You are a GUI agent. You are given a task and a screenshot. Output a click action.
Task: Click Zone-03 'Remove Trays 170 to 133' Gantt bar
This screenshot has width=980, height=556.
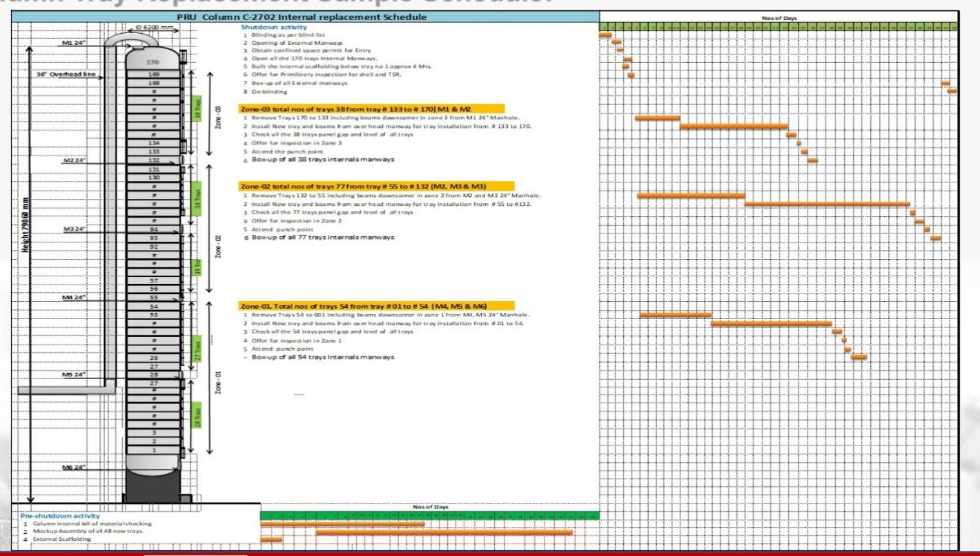pyautogui.click(x=657, y=118)
